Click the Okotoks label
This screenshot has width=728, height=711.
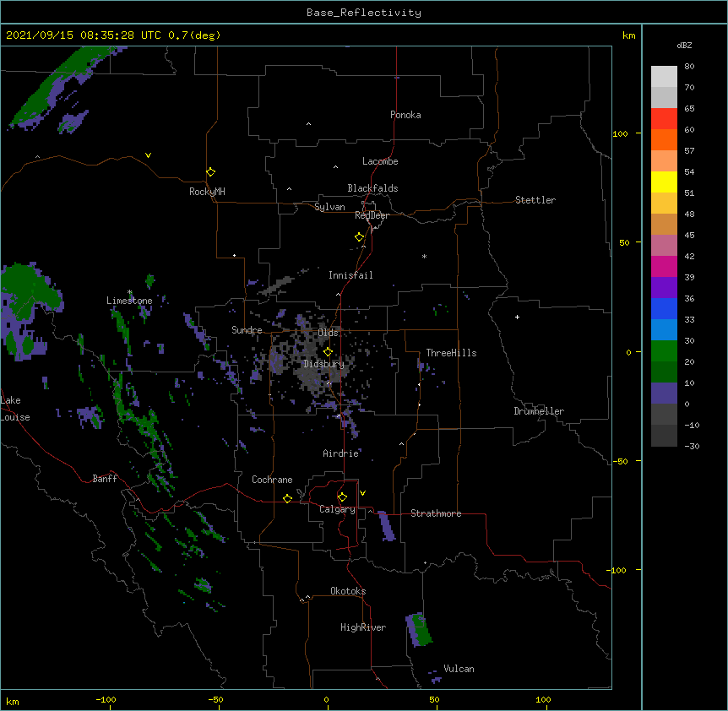[x=348, y=591]
